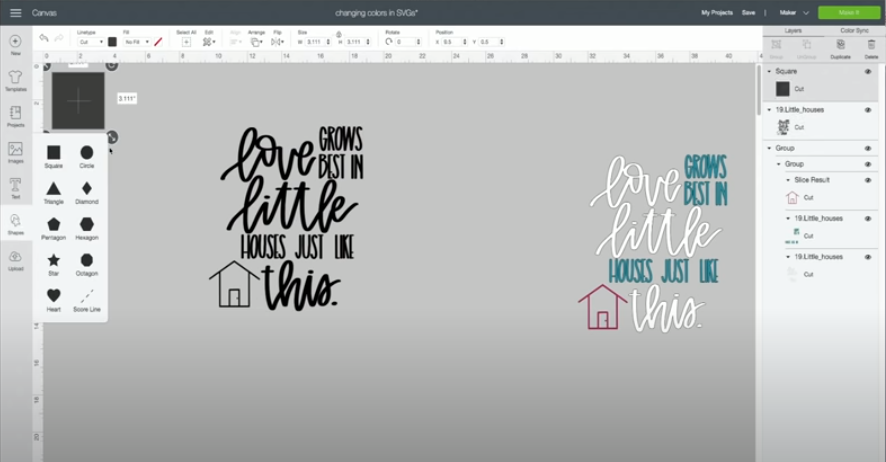This screenshot has width=886, height=462.
Task: Switch to the Layers tab
Action: point(793,30)
